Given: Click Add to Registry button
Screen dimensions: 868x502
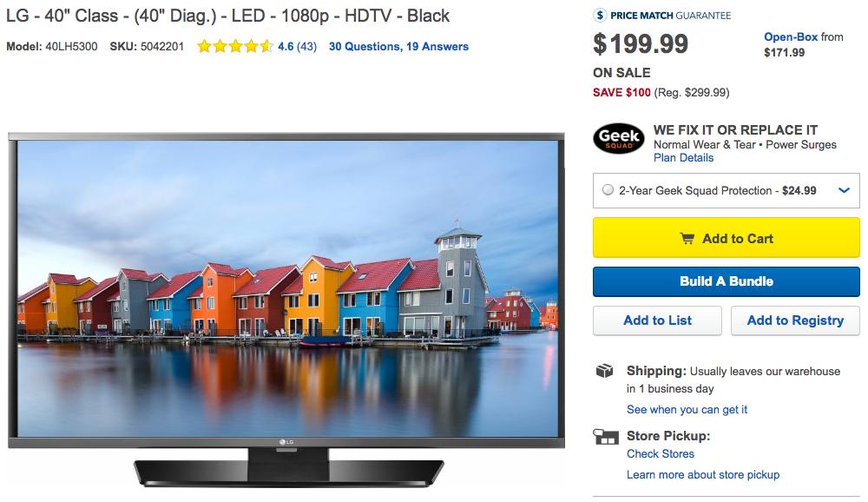Looking at the screenshot, I should point(795,320).
